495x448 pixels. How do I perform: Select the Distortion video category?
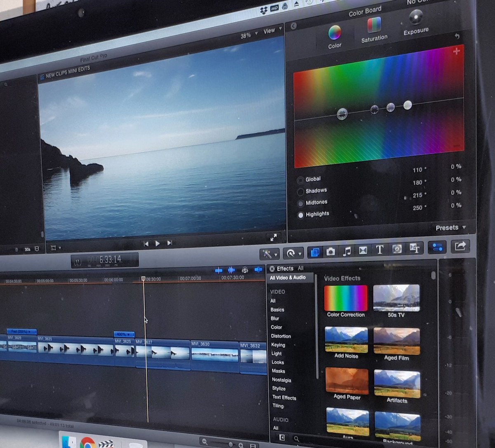pos(281,336)
